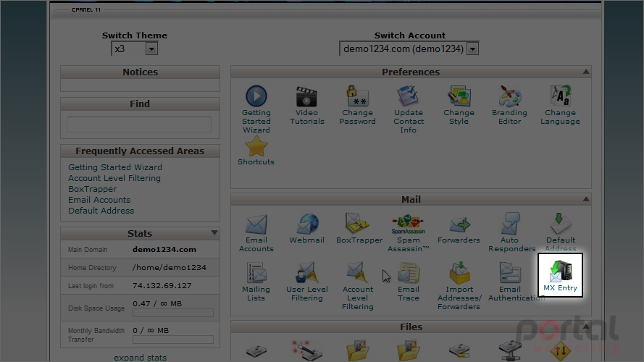644x362 pixels.
Task: Click Default Address link in sidebar
Action: [101, 211]
